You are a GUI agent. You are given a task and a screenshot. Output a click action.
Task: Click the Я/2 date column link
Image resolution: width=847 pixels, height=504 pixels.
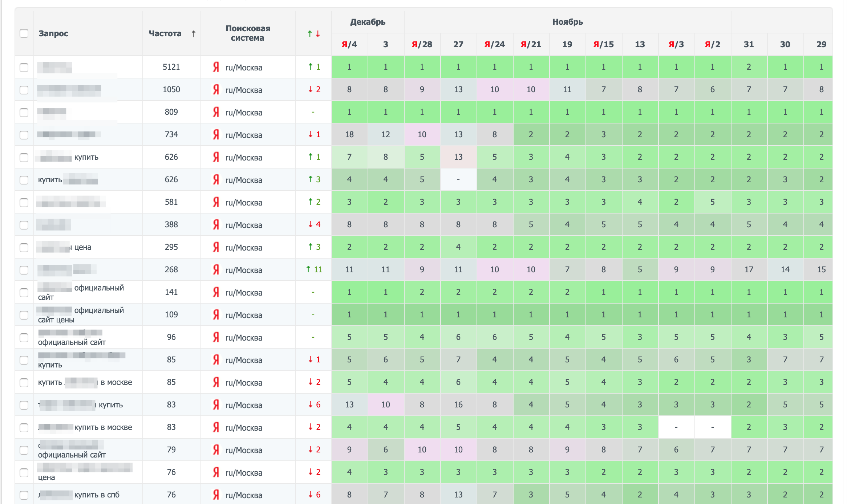pyautogui.click(x=712, y=44)
